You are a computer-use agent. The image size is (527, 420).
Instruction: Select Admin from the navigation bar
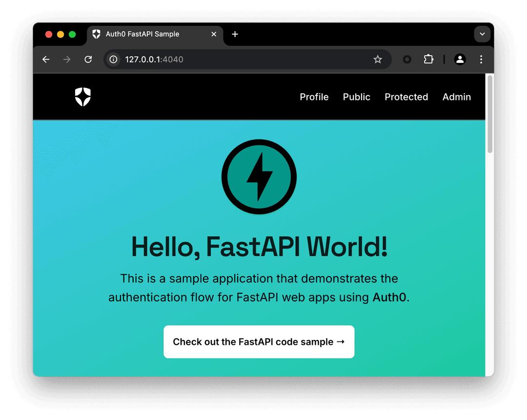tap(456, 97)
